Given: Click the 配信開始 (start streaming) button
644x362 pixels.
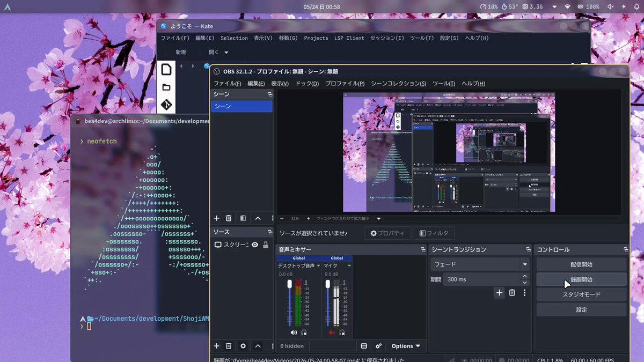Looking at the screenshot, I should 581,264.
